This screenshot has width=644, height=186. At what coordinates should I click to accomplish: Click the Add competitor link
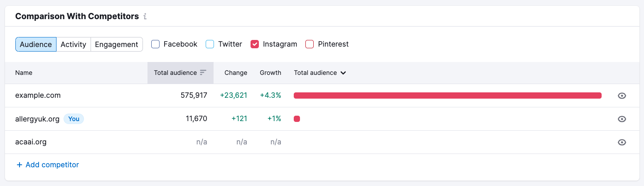pos(48,165)
